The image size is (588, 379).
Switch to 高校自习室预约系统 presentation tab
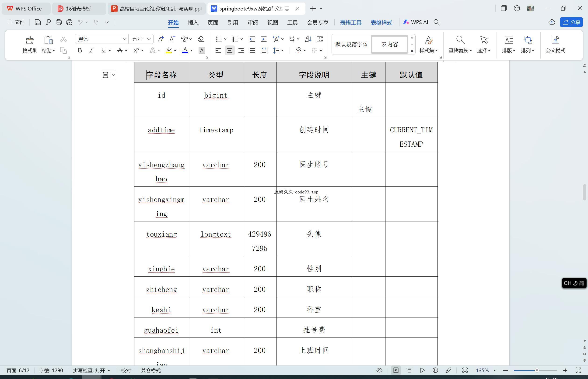[157, 9]
